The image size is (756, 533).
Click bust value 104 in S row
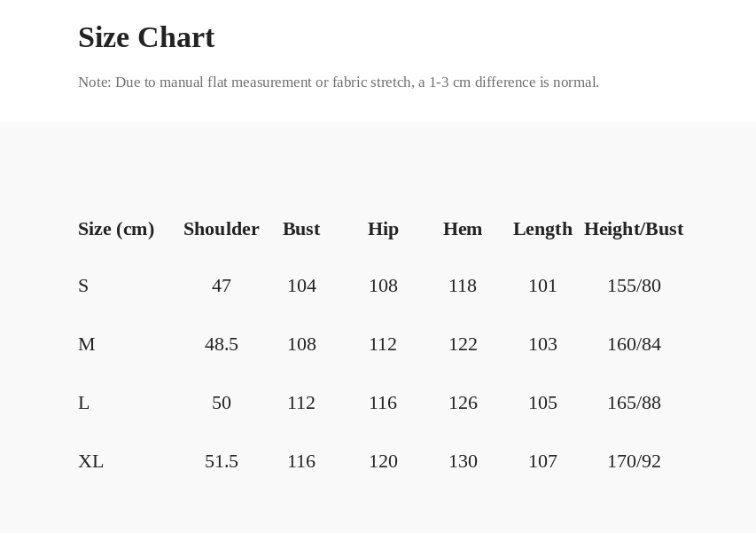pyautogui.click(x=302, y=286)
